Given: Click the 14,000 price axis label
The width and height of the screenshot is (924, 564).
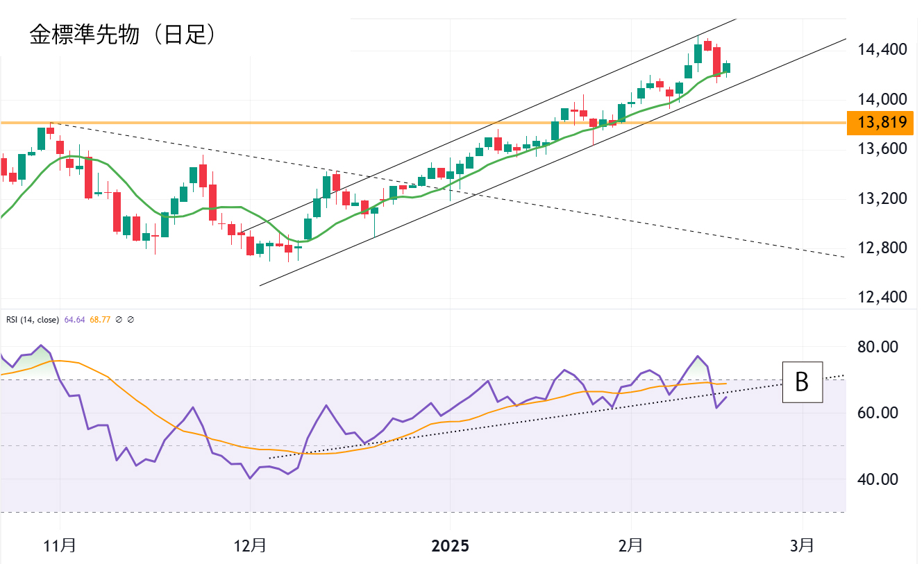Looking at the screenshot, I should point(882,99).
